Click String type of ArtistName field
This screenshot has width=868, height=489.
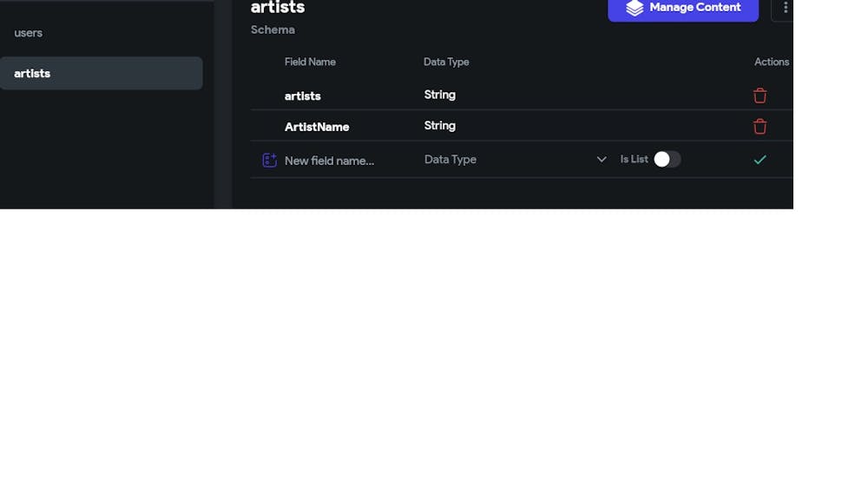(440, 126)
